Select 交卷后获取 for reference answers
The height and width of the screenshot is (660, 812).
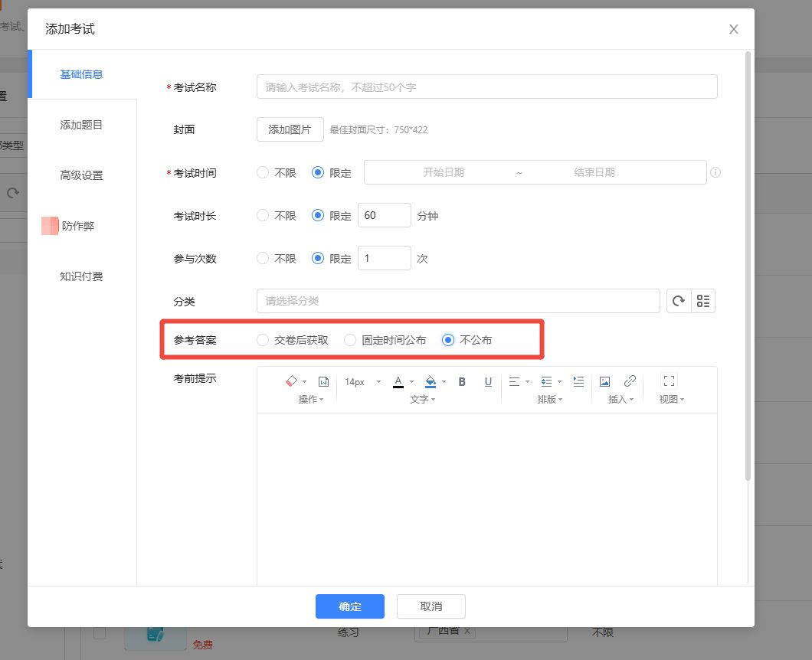pyautogui.click(x=263, y=340)
